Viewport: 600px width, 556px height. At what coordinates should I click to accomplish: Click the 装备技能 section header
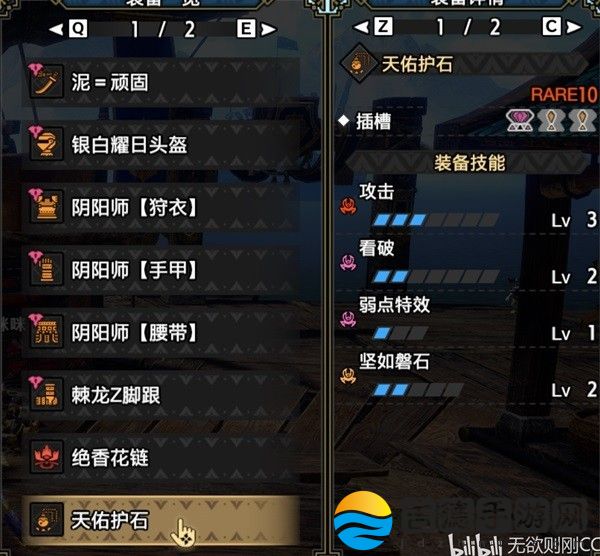click(x=469, y=163)
